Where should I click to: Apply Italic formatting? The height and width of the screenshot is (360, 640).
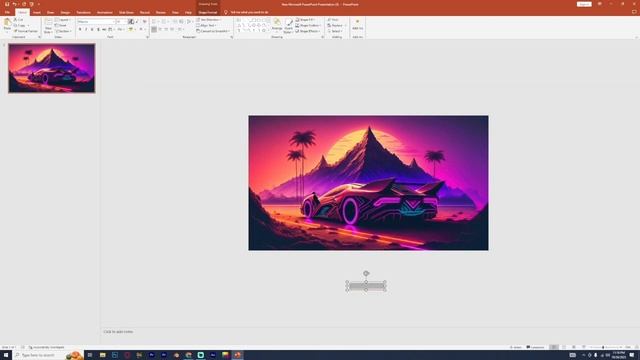86,29
